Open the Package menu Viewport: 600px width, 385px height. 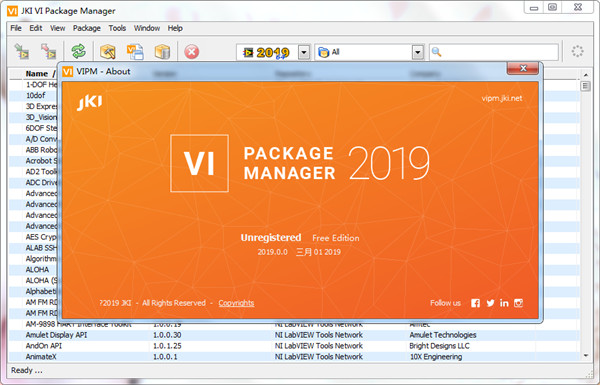(87, 28)
